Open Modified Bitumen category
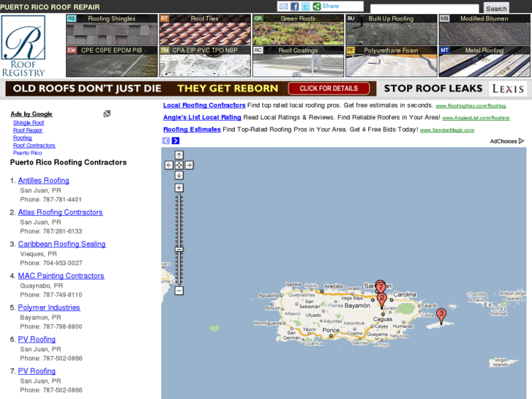This screenshot has height=399, width=532. pyautogui.click(x=484, y=30)
